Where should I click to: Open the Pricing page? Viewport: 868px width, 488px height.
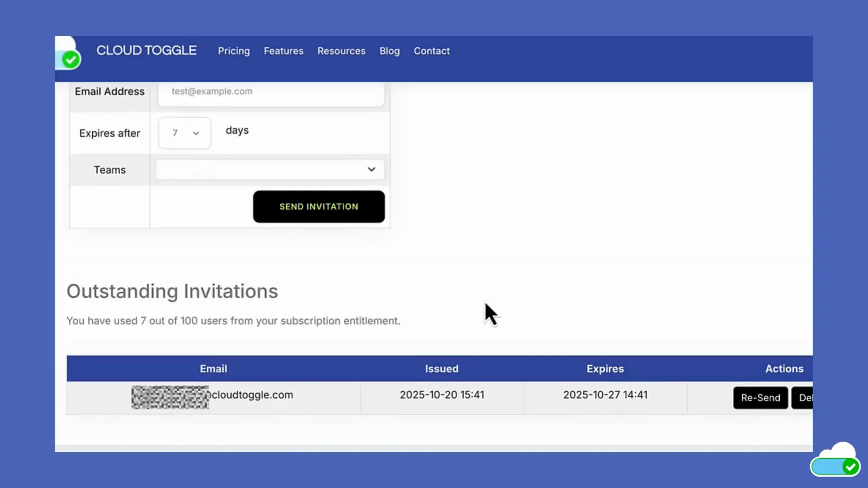point(234,51)
